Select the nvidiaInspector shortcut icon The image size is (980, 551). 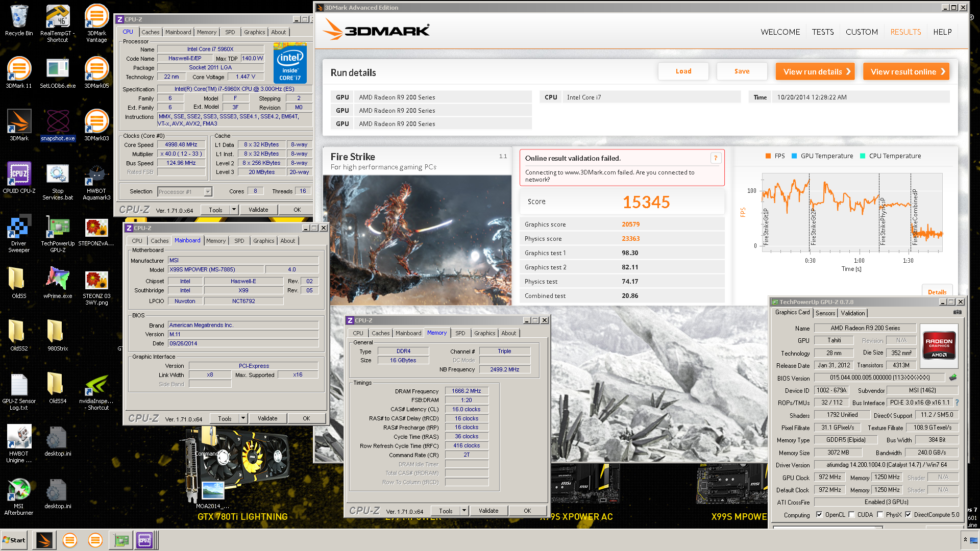(x=96, y=391)
